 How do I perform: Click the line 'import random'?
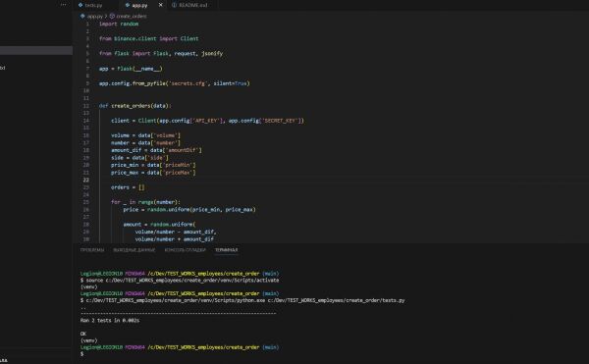[x=119, y=24]
